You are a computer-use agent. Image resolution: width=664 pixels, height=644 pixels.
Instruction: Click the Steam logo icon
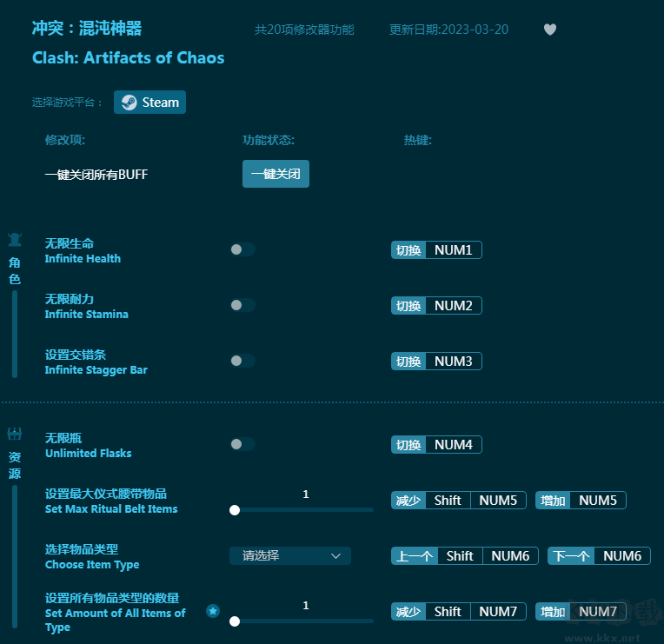coord(129,103)
